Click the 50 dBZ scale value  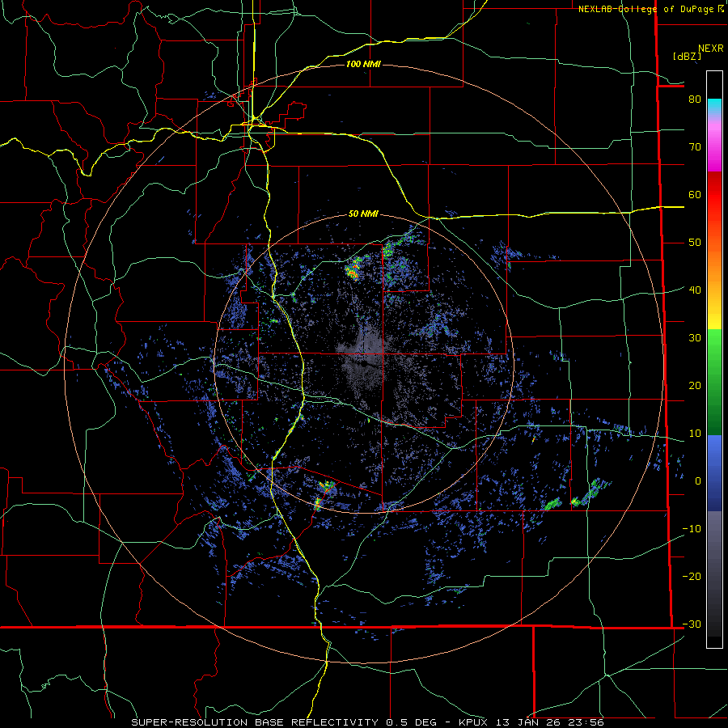coord(695,243)
